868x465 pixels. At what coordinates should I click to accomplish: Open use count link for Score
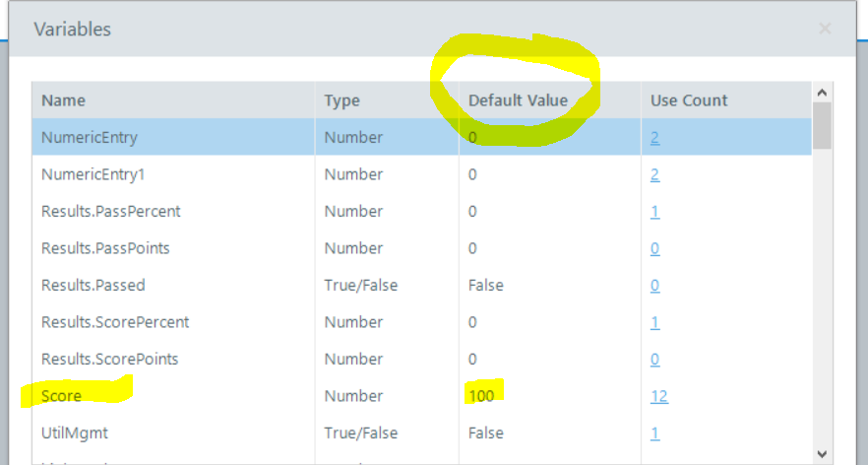point(658,396)
